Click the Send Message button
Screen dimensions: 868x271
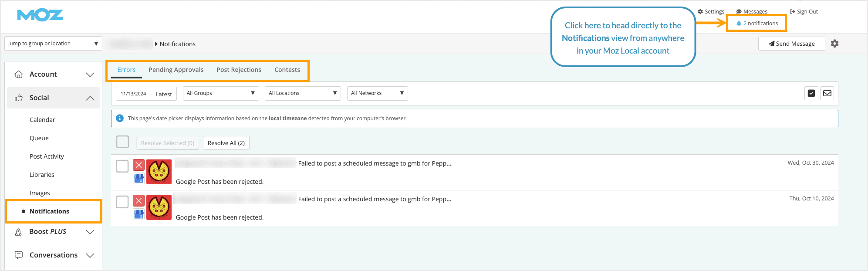click(791, 44)
